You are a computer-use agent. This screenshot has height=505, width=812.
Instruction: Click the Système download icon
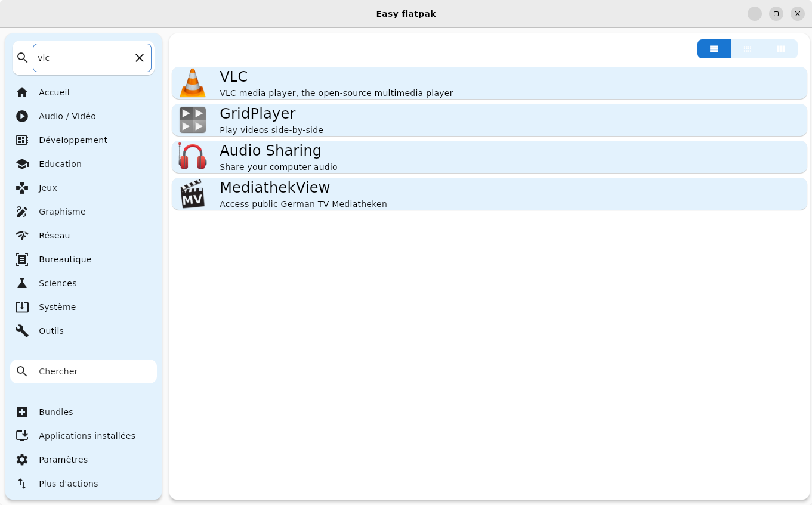(x=22, y=307)
